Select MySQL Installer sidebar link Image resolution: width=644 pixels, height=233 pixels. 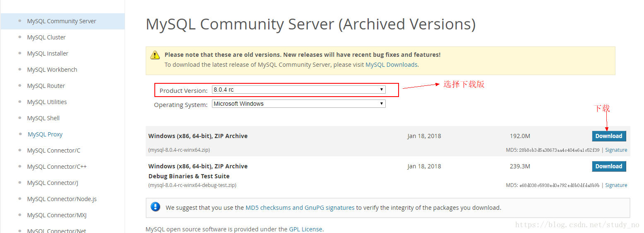(x=48, y=53)
